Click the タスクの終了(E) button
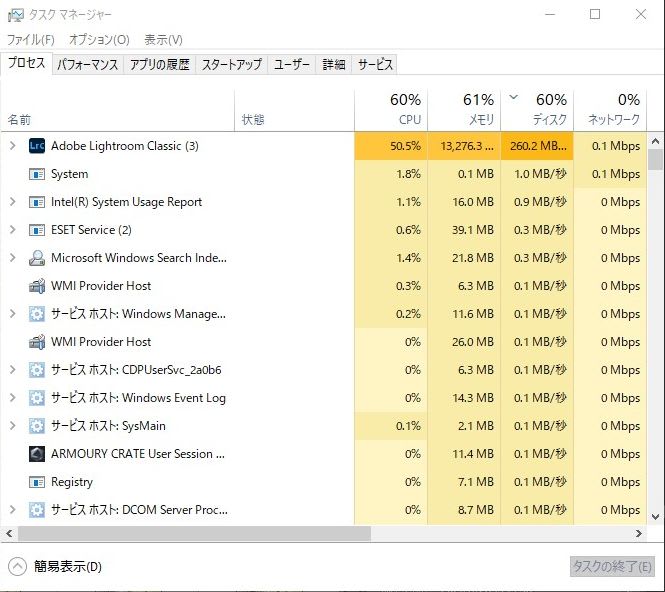This screenshot has width=665, height=592. point(612,567)
